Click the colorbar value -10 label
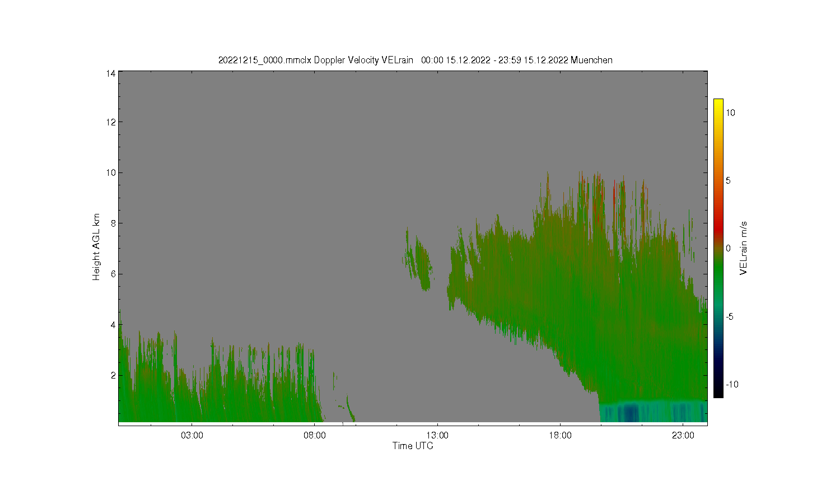Viewport: 840px width, 504px height. pyautogui.click(x=732, y=384)
